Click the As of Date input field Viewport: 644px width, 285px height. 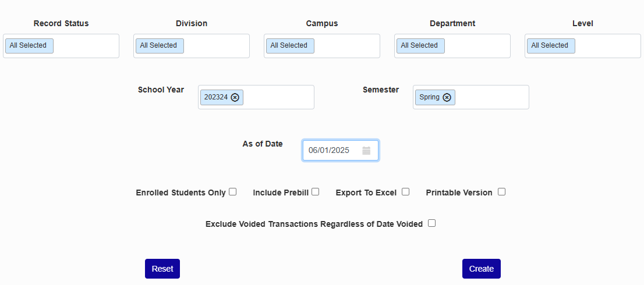click(330, 151)
